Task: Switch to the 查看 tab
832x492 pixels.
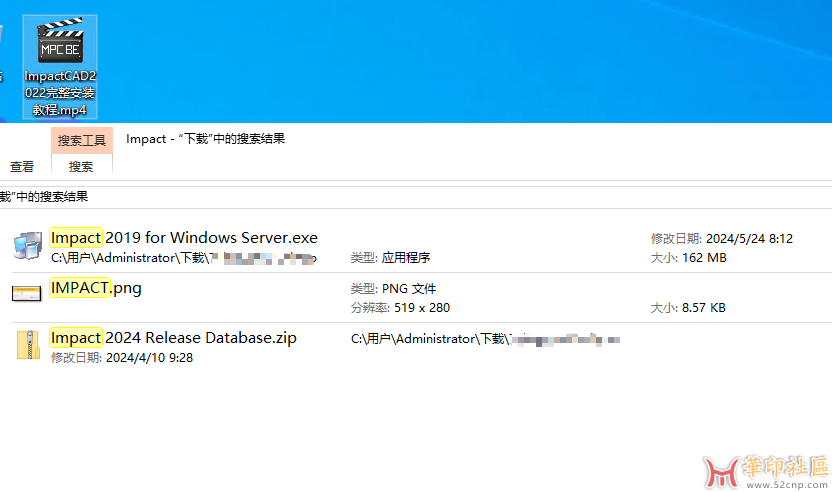Action: 22,167
